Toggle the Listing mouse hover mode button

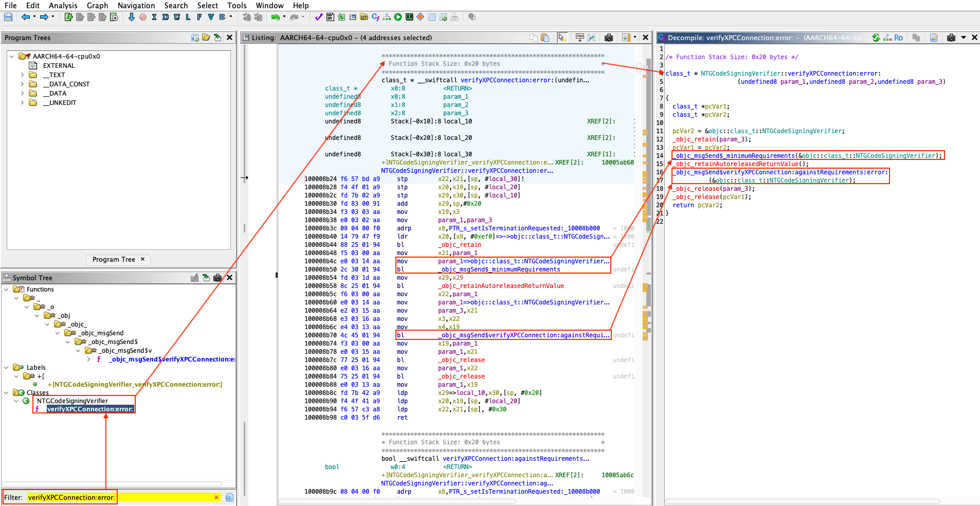coord(562,38)
